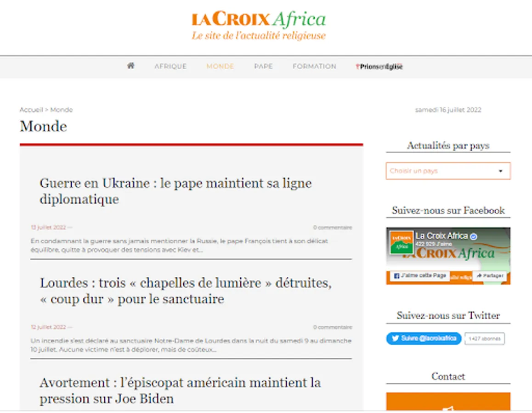Expand the Choisir un pays dropdown
Screen dimensions: 532x413
pyautogui.click(x=448, y=171)
